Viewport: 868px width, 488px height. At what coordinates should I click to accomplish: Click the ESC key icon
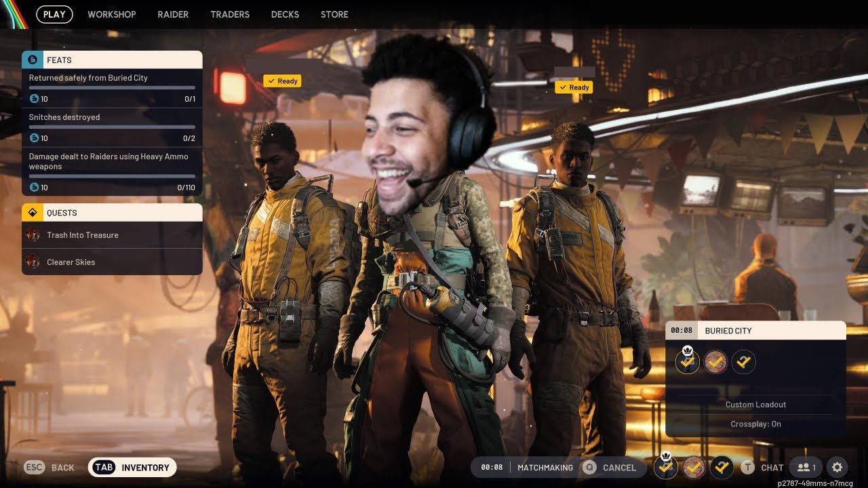pos(35,467)
